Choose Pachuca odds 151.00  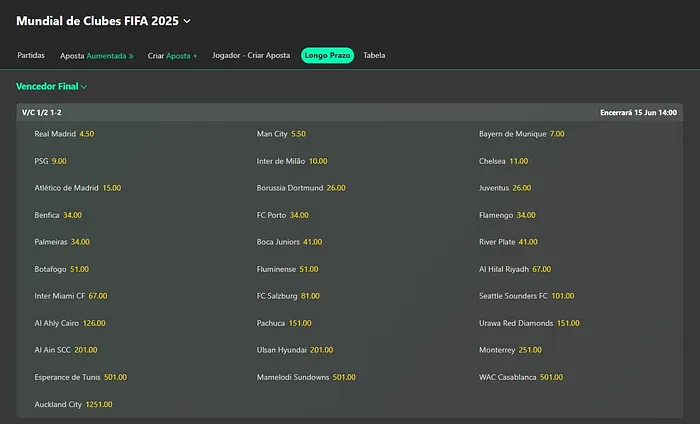point(284,323)
